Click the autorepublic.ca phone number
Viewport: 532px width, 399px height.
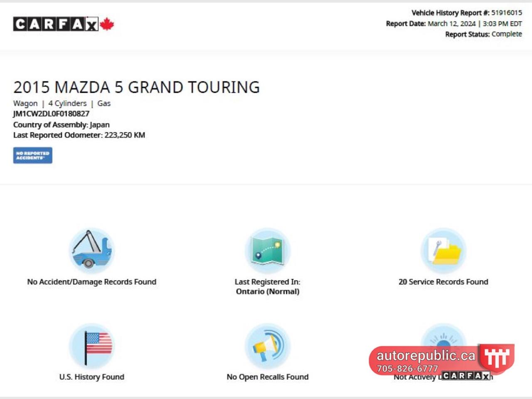pyautogui.click(x=407, y=369)
